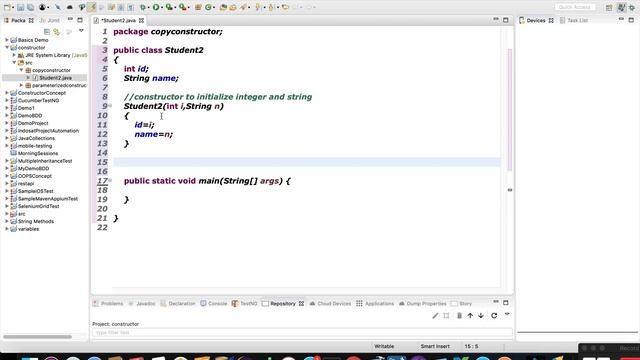Switch to the TestNG tab
This screenshot has width=640, height=360.
[244, 304]
